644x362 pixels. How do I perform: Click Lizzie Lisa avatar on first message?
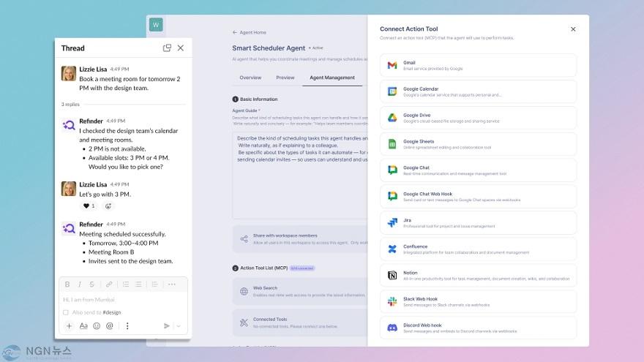click(69, 73)
